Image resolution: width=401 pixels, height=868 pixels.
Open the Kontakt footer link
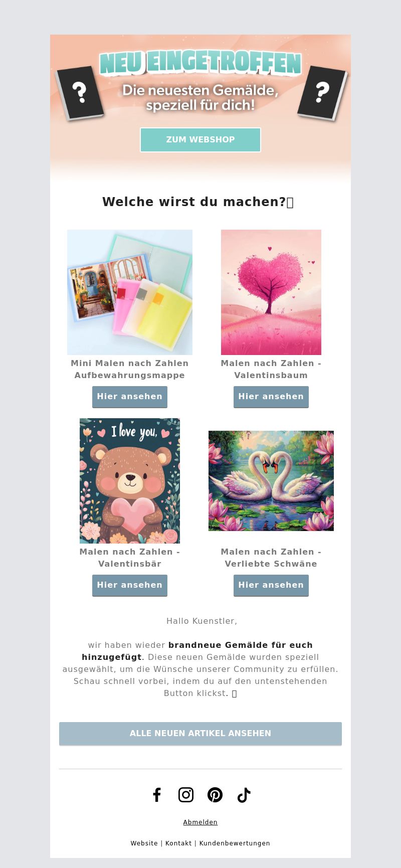[x=178, y=843]
